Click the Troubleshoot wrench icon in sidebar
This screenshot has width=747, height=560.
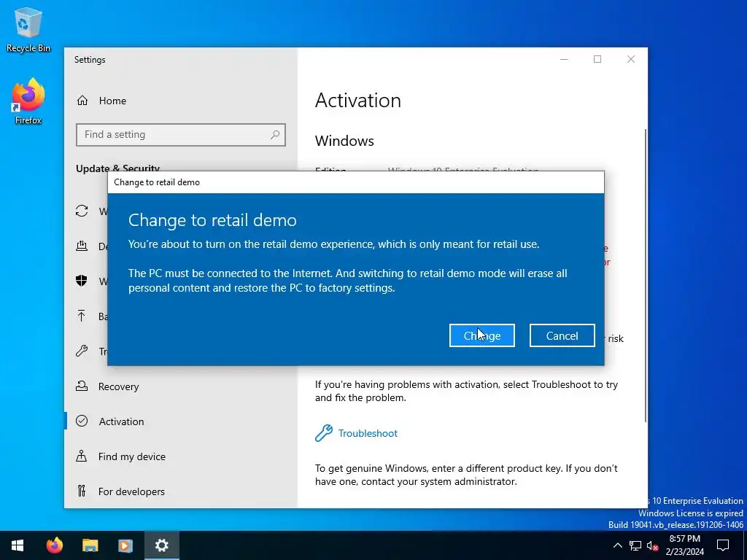[x=82, y=351]
